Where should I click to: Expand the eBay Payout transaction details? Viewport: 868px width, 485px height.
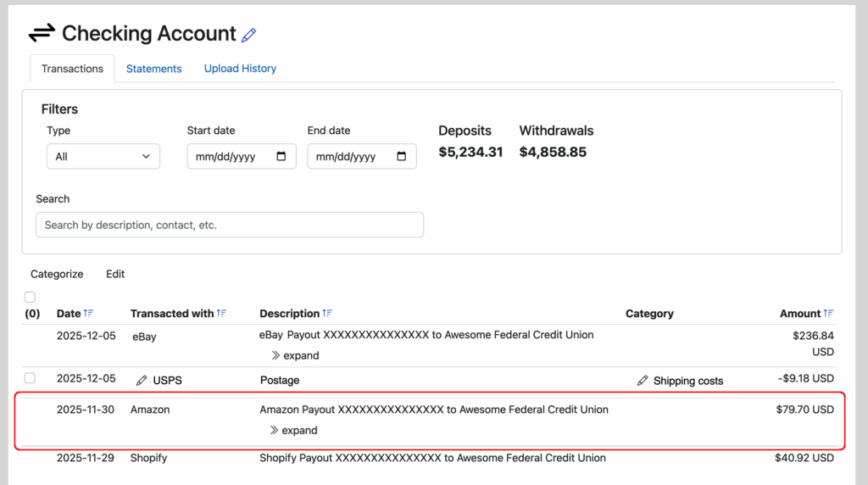295,355
